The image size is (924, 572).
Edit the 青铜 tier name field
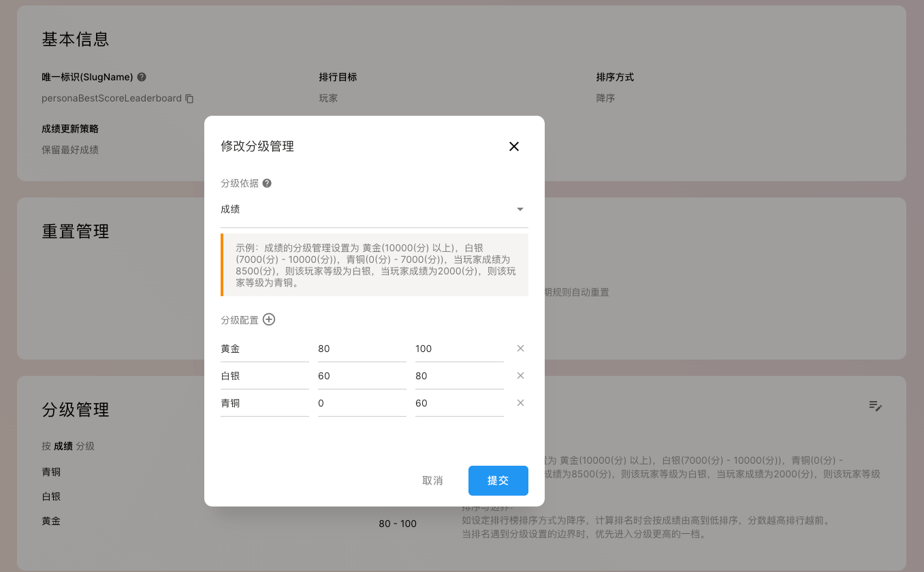(x=264, y=403)
